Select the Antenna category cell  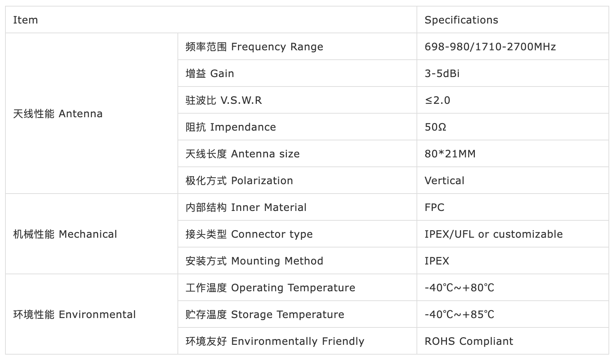click(58, 114)
